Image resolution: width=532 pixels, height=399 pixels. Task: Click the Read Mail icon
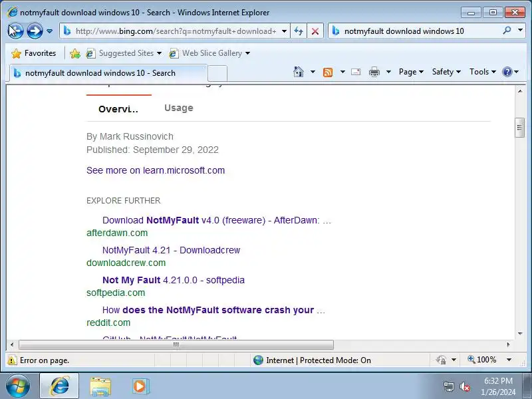[x=356, y=72]
